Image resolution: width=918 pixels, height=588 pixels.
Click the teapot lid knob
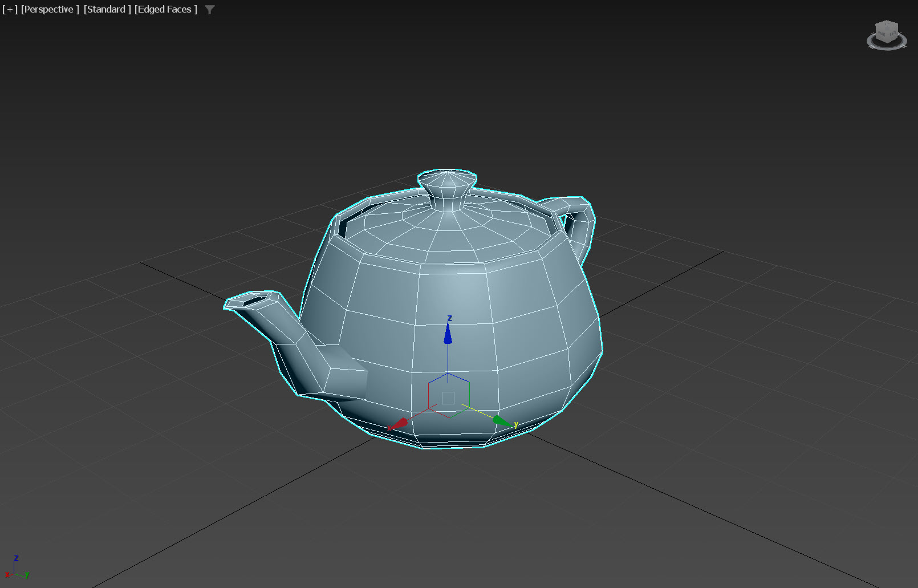point(447,190)
